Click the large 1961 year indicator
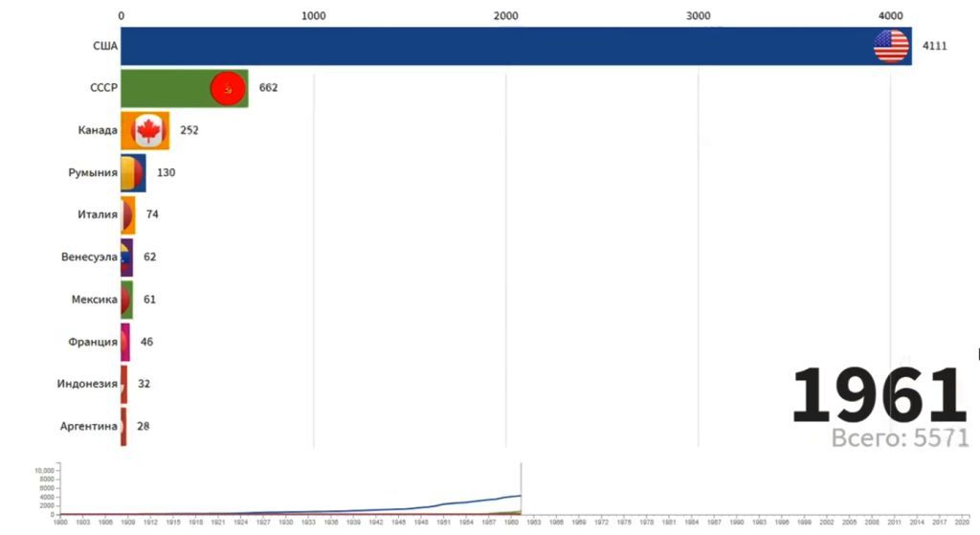Image resolution: width=980 pixels, height=535 pixels. coord(879,395)
